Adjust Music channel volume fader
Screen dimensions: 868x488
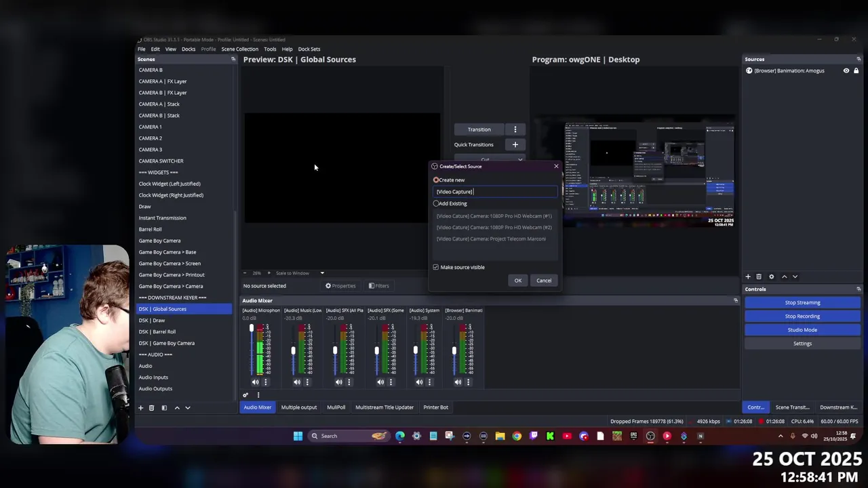(294, 350)
